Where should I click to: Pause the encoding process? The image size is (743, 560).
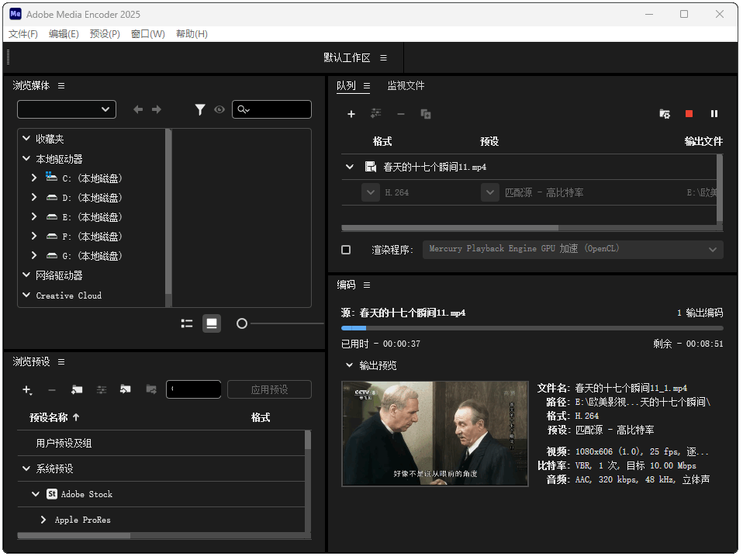[x=714, y=114]
